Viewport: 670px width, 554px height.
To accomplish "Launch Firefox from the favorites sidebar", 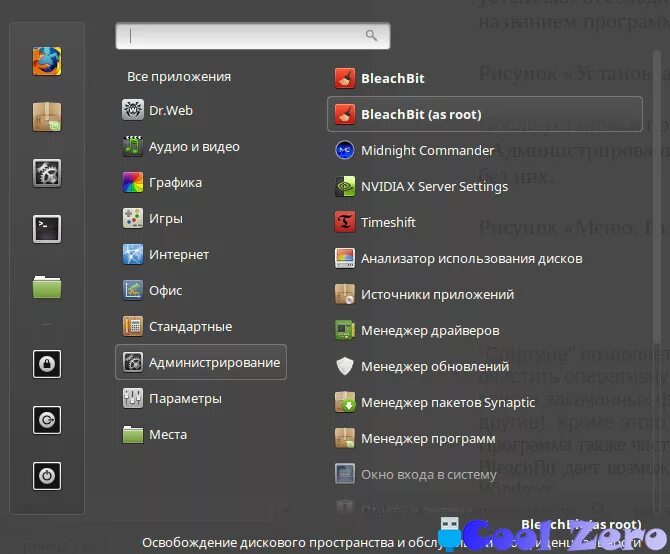I will [x=47, y=61].
